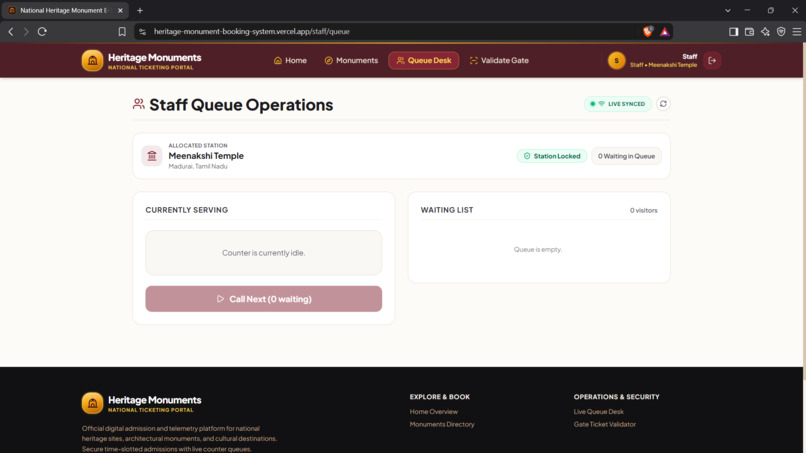Click the Brave Rewards triangle icon
The height and width of the screenshot is (453, 806).
click(665, 32)
